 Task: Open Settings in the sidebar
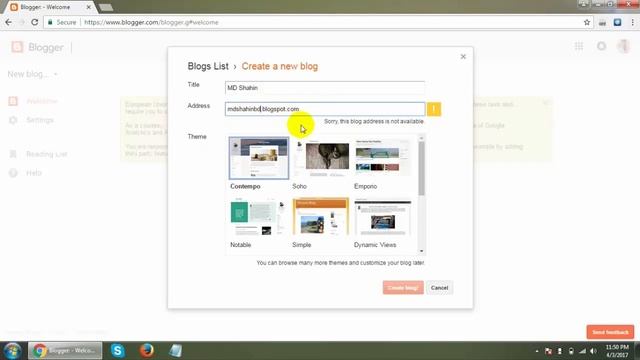coord(40,120)
